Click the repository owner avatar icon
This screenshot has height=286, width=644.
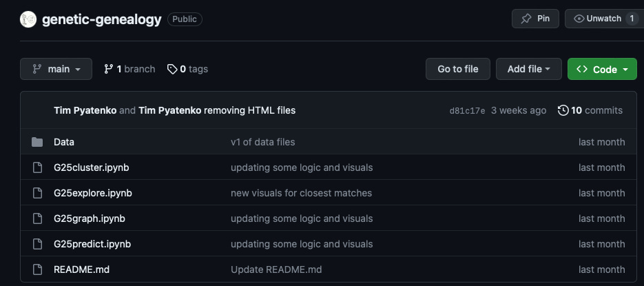28,19
